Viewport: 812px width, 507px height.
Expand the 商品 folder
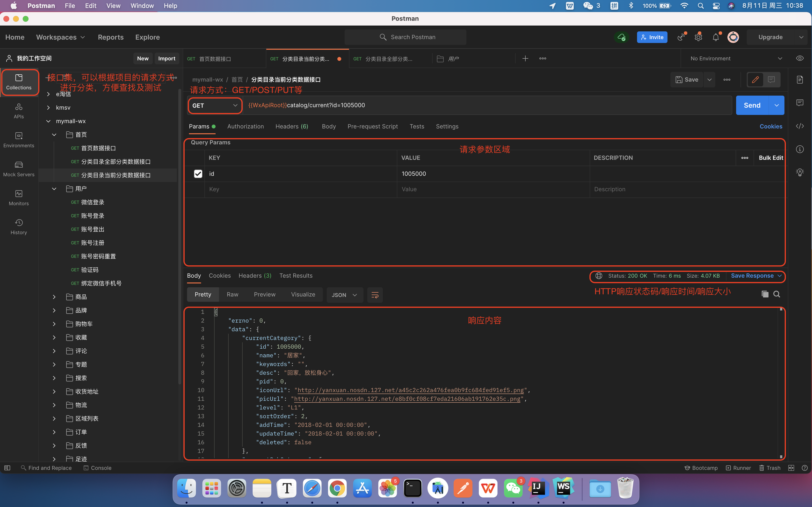(x=54, y=297)
